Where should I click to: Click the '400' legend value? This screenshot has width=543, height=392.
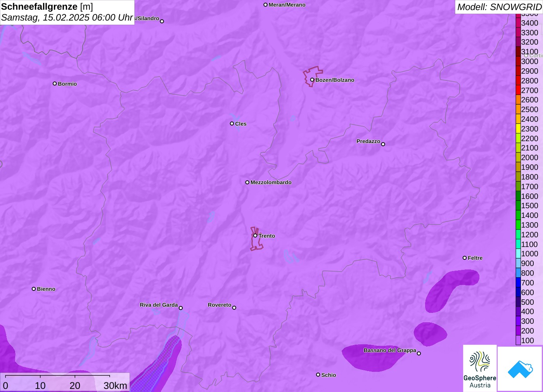point(527,311)
